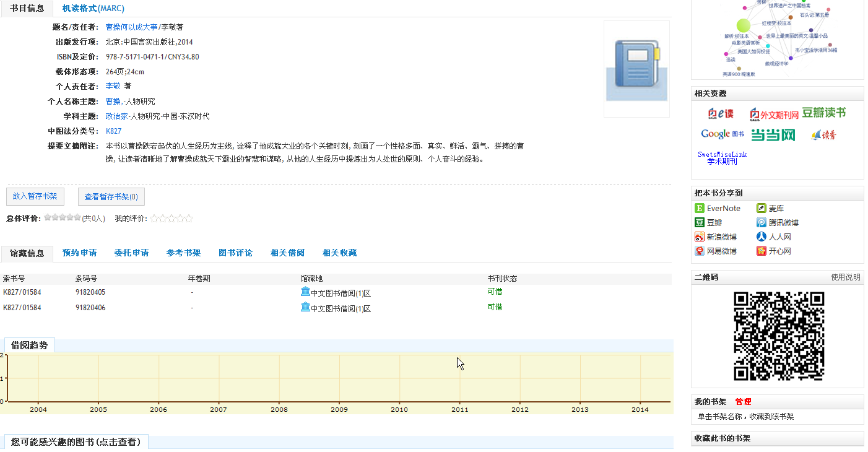The height and width of the screenshot is (452, 868).
Task: Open Google 图书 resource
Action: (723, 134)
